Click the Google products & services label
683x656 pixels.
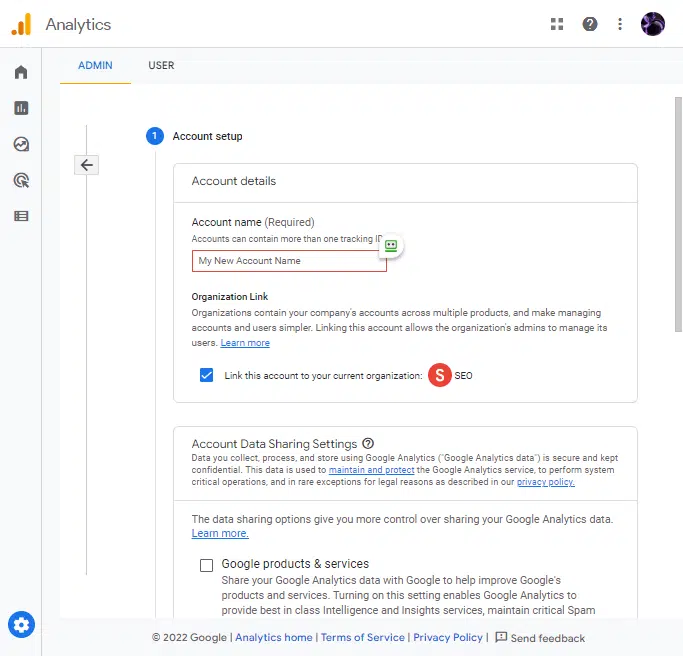coord(295,564)
